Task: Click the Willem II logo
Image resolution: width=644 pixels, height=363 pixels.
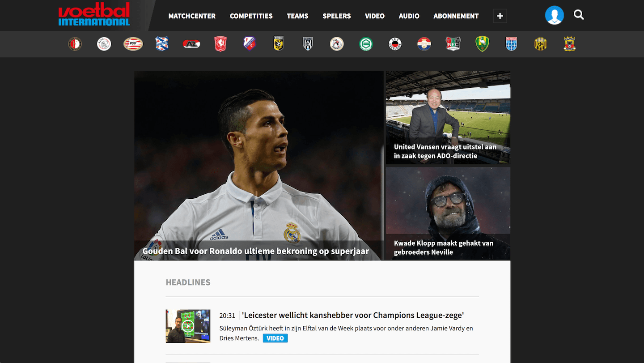Action: coord(424,44)
